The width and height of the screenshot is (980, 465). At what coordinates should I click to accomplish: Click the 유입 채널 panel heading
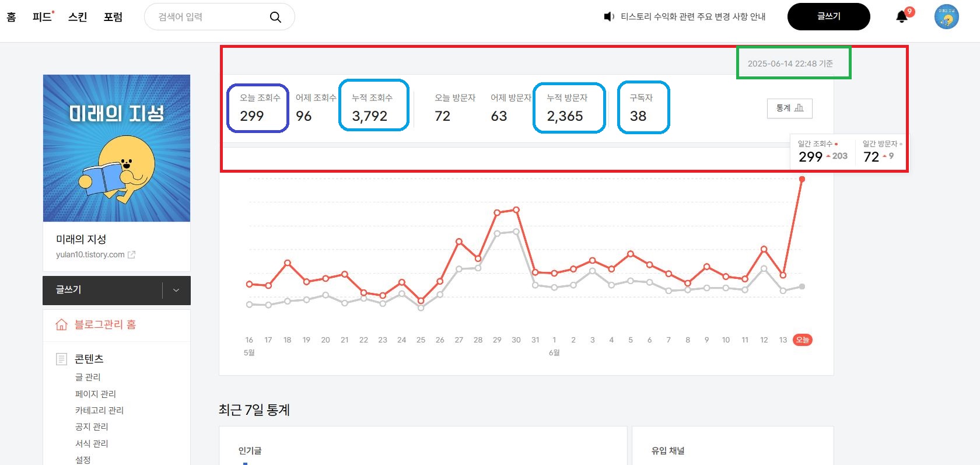668,450
